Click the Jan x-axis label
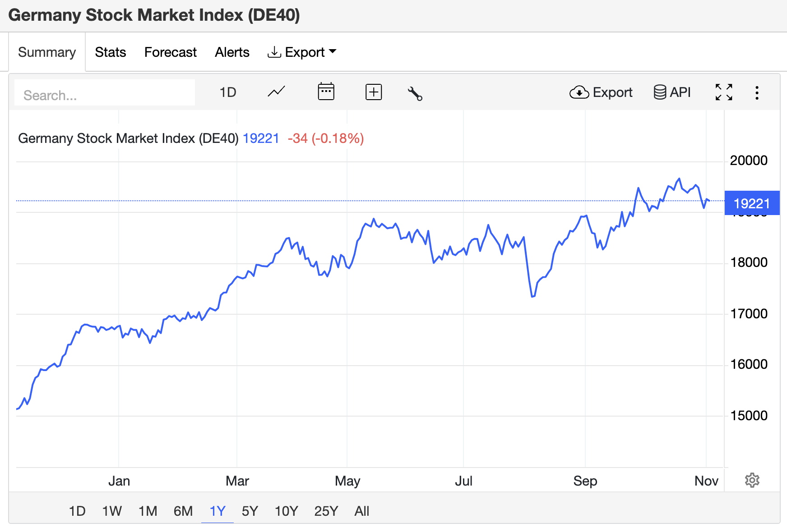787x532 pixels. (x=119, y=481)
